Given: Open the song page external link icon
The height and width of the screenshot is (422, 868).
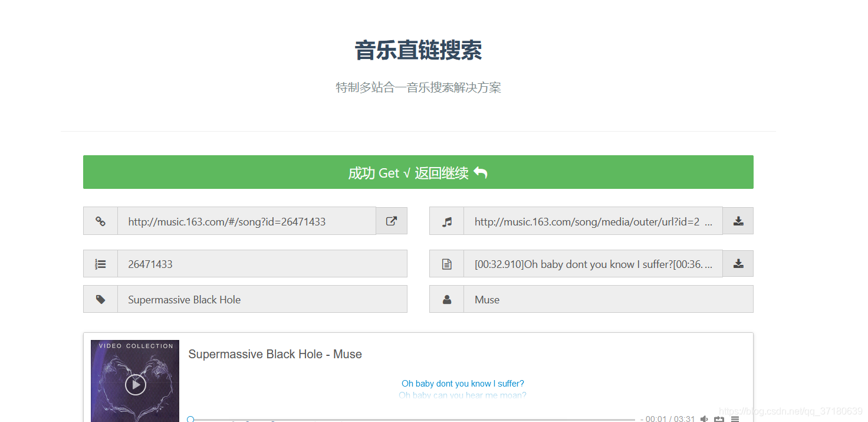Looking at the screenshot, I should pos(392,221).
